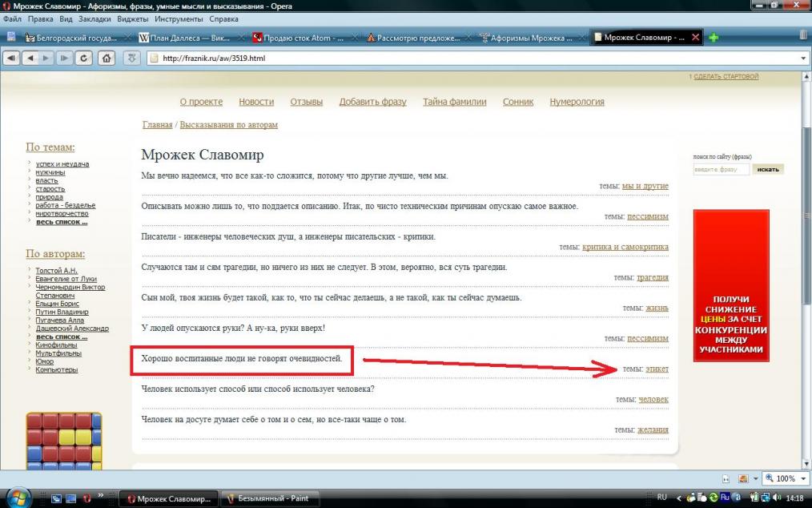Click the Rewind button in navigation toolbar

13,58
